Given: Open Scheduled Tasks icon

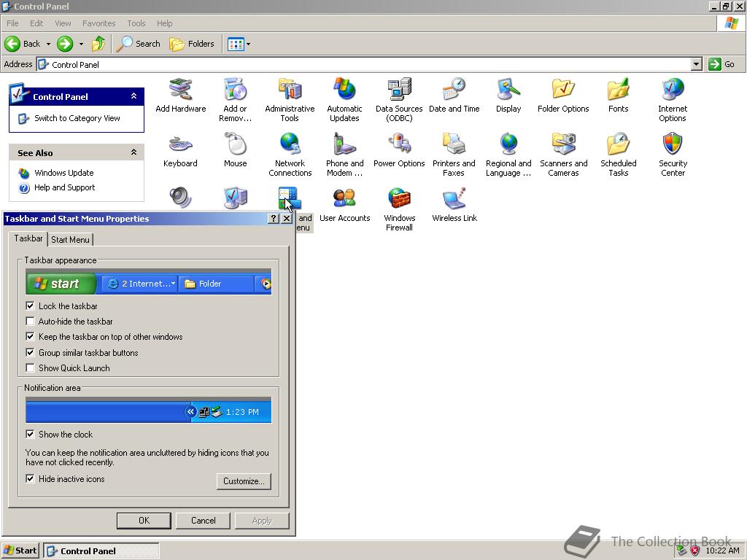Looking at the screenshot, I should pyautogui.click(x=619, y=144).
